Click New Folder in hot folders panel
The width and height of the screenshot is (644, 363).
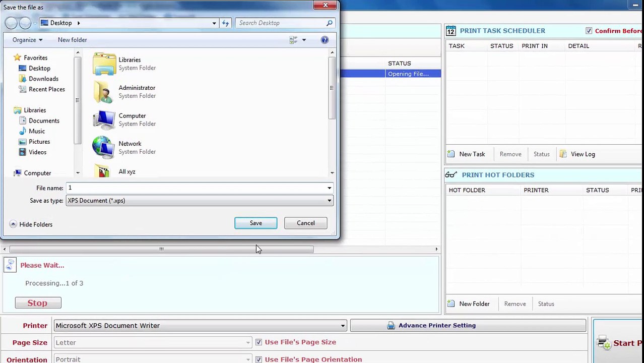(468, 304)
